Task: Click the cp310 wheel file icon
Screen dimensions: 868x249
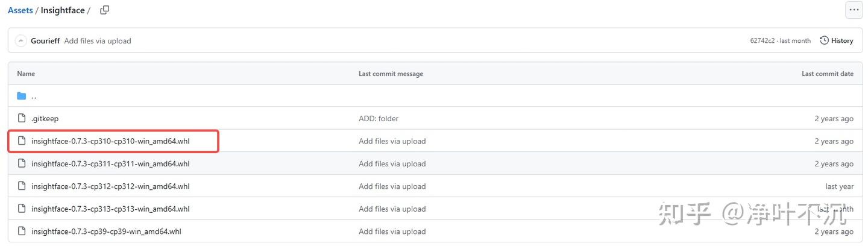Action: pyautogui.click(x=22, y=141)
